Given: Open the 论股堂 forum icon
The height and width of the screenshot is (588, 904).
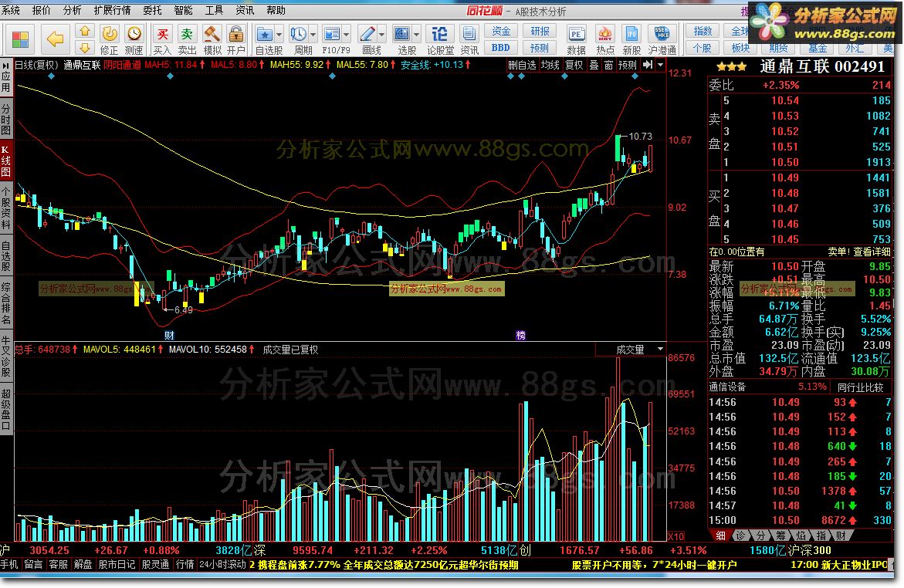Looking at the screenshot, I should [440, 33].
